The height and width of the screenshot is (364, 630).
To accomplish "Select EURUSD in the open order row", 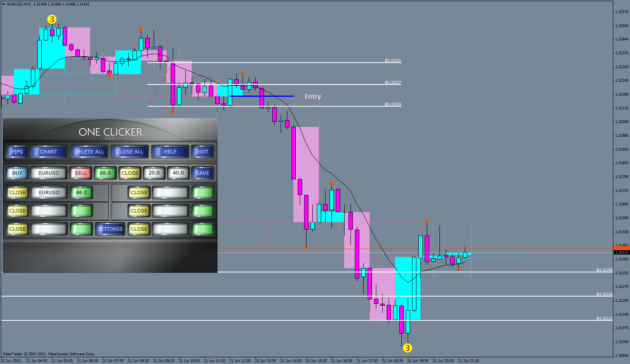I will point(49,192).
